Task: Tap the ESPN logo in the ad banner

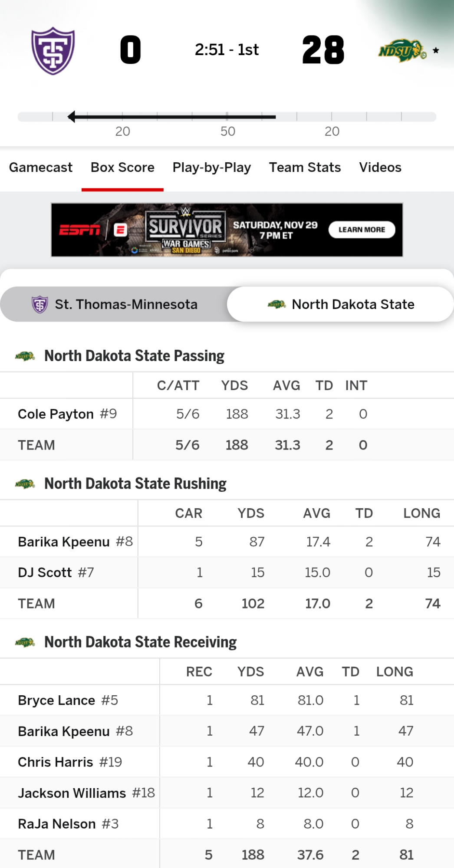Action: coord(79,230)
